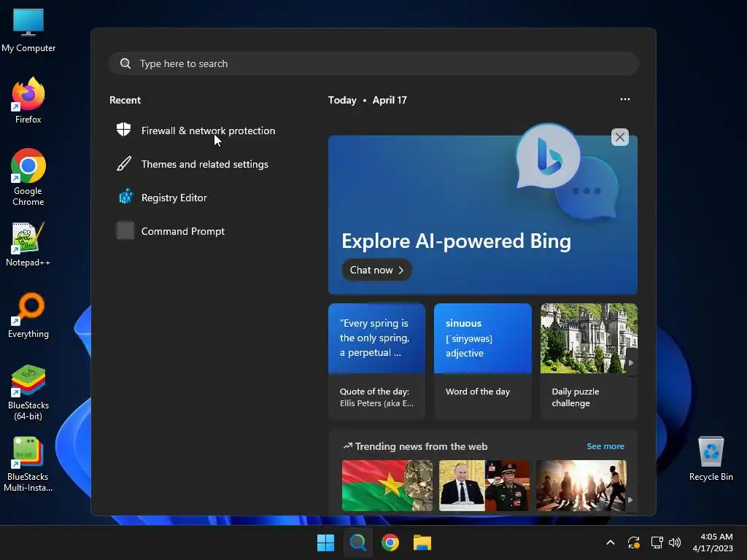747x560 pixels.
Task: Open the Explore AI-powered Bing banner
Action: pos(483,215)
